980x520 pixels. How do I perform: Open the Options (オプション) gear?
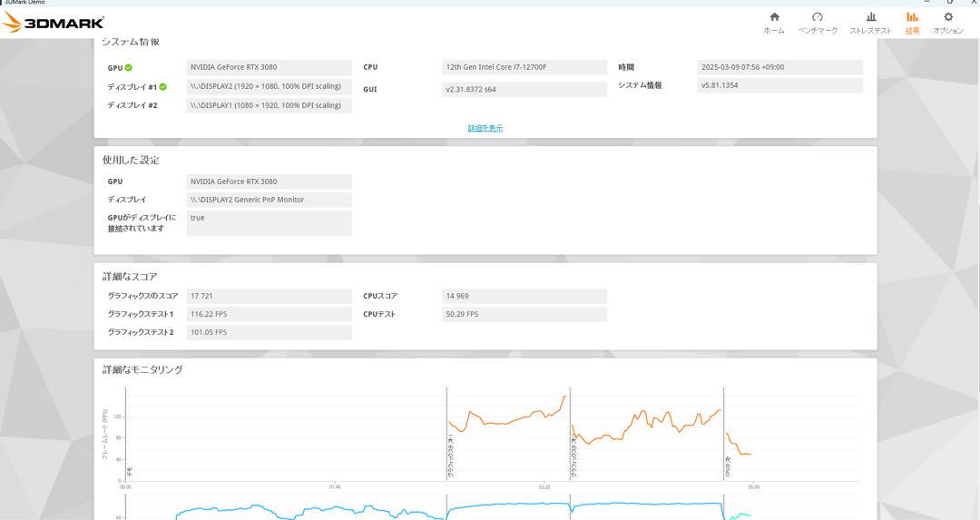point(948,23)
